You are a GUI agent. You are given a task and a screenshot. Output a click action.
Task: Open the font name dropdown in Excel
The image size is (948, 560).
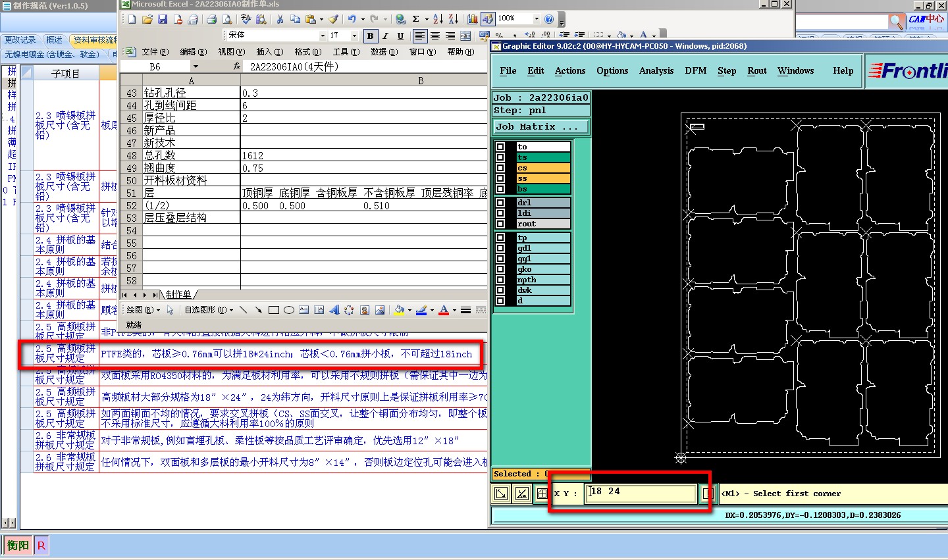(323, 36)
